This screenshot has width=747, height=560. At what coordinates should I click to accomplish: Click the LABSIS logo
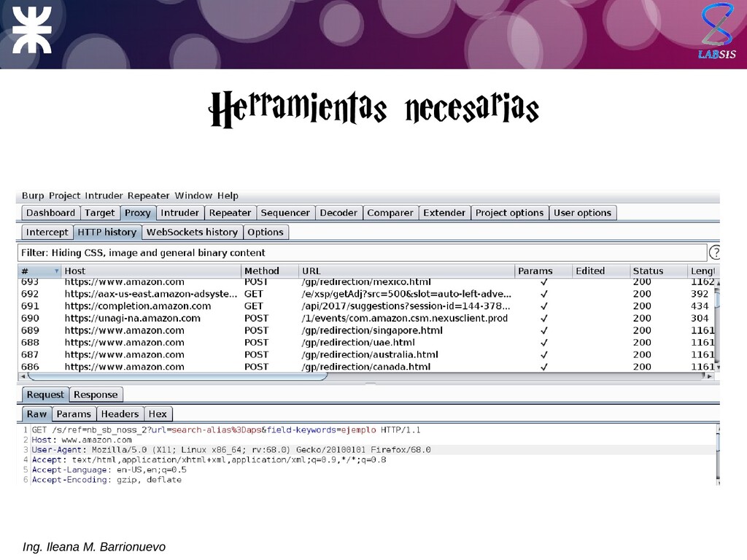718,31
